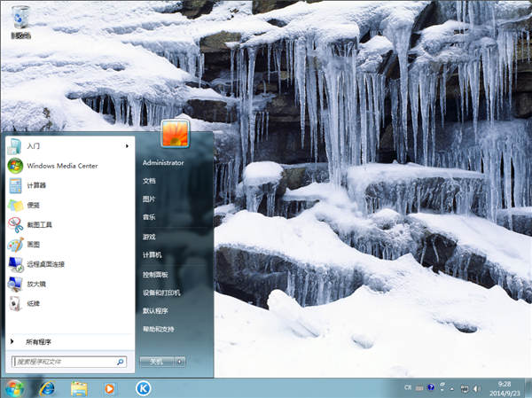Image resolution: width=532 pixels, height=398 pixels.
Task: Open Sticky Notes (便笺)
Action: tap(32, 205)
